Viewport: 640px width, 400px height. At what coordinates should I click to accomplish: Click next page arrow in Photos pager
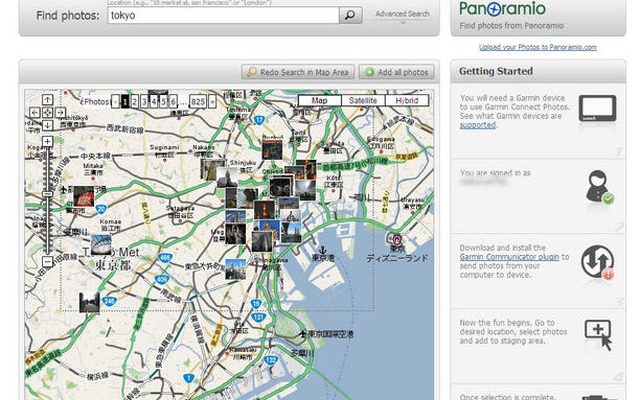[212, 101]
